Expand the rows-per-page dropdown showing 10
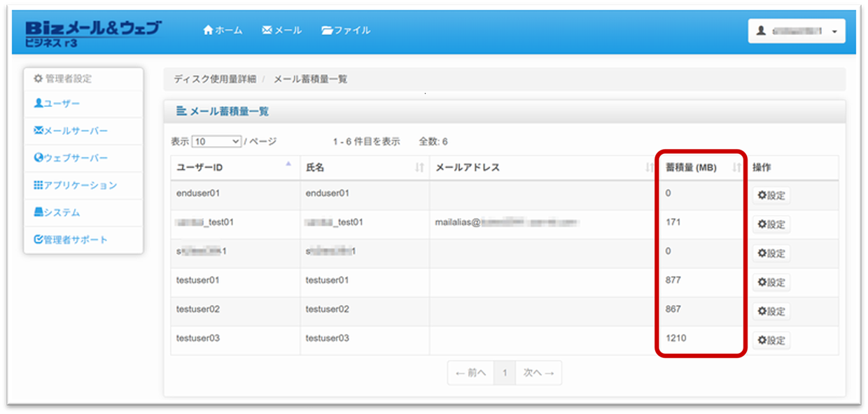Viewport: 868px width, 414px height. 216,141
